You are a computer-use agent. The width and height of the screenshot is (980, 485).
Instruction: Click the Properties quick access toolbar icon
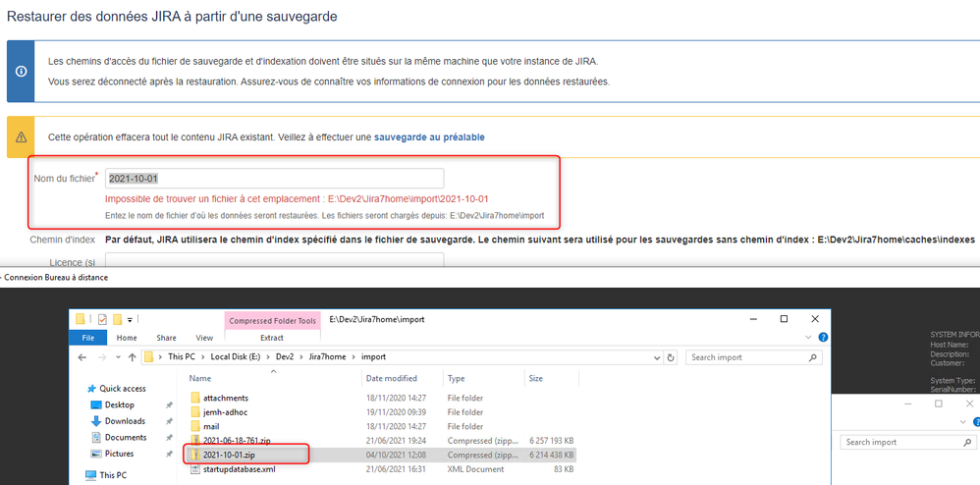[x=102, y=319]
